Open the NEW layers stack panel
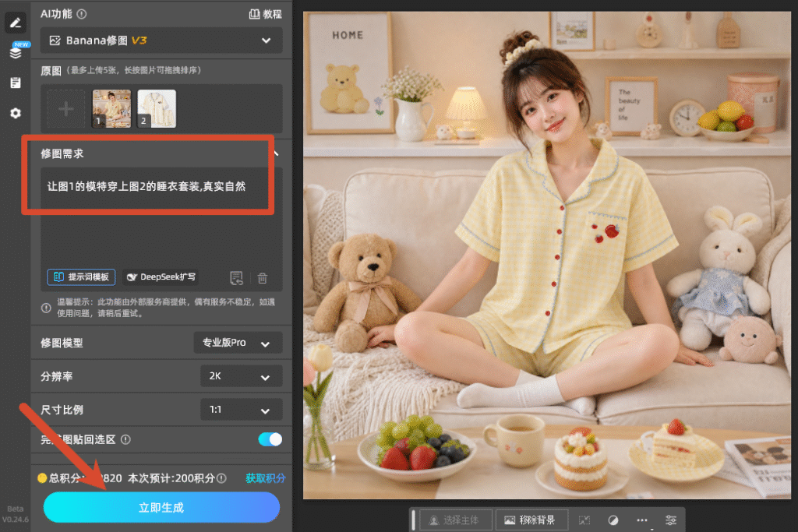The image size is (798, 532). (x=16, y=52)
